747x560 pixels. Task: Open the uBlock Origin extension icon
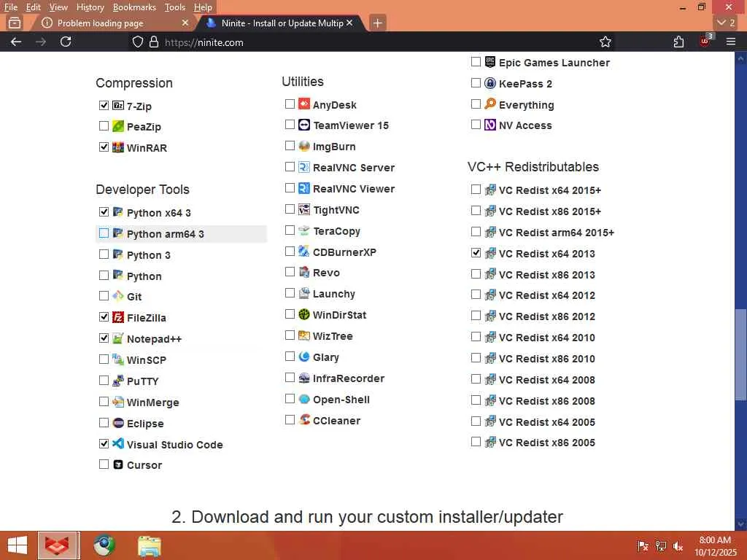(705, 41)
